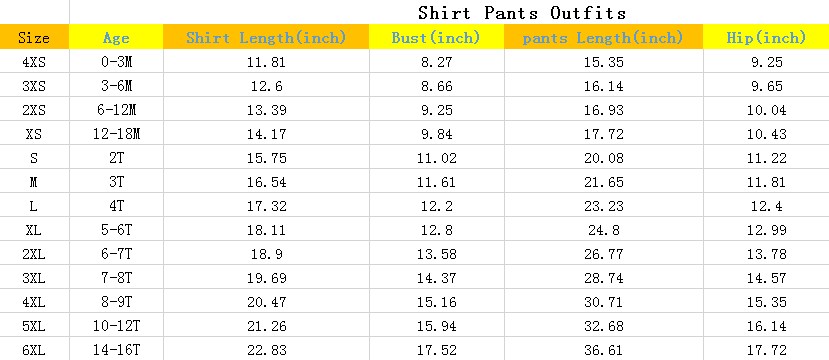
Task: Click pants length value 23.23
Action: 604,206
